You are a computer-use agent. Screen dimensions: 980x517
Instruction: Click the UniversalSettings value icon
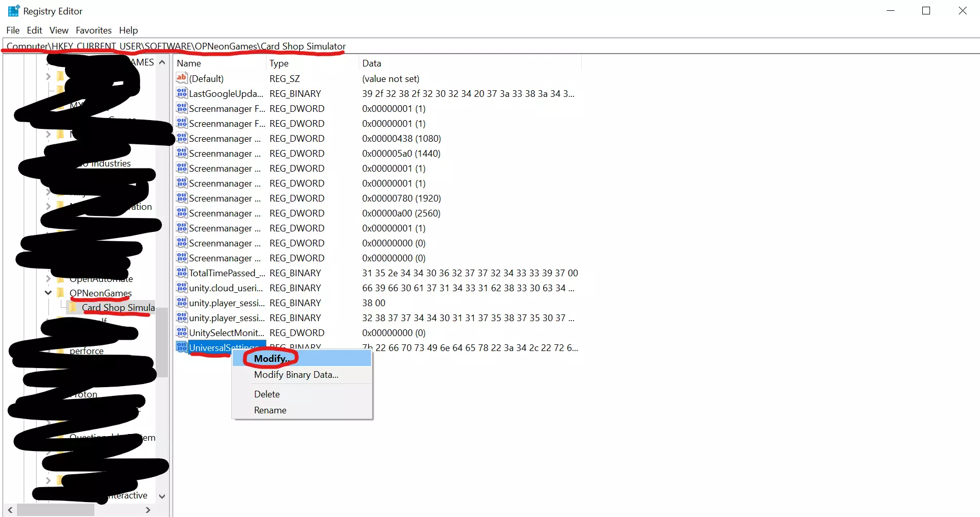(181, 347)
